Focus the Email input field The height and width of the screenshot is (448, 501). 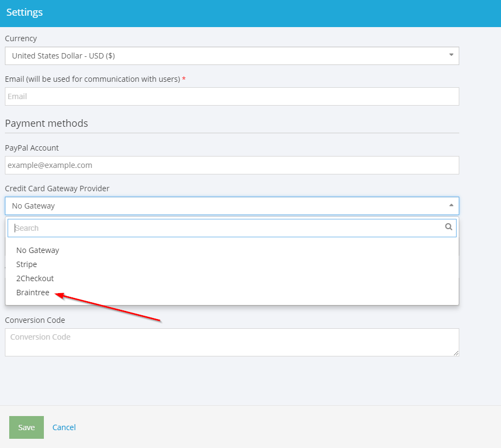(x=232, y=96)
